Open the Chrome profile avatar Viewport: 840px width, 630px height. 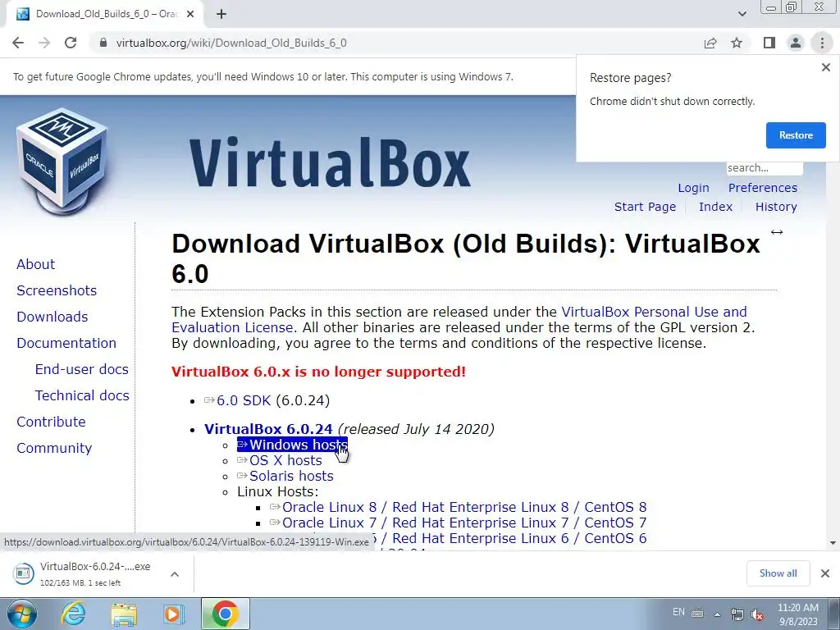coord(796,43)
